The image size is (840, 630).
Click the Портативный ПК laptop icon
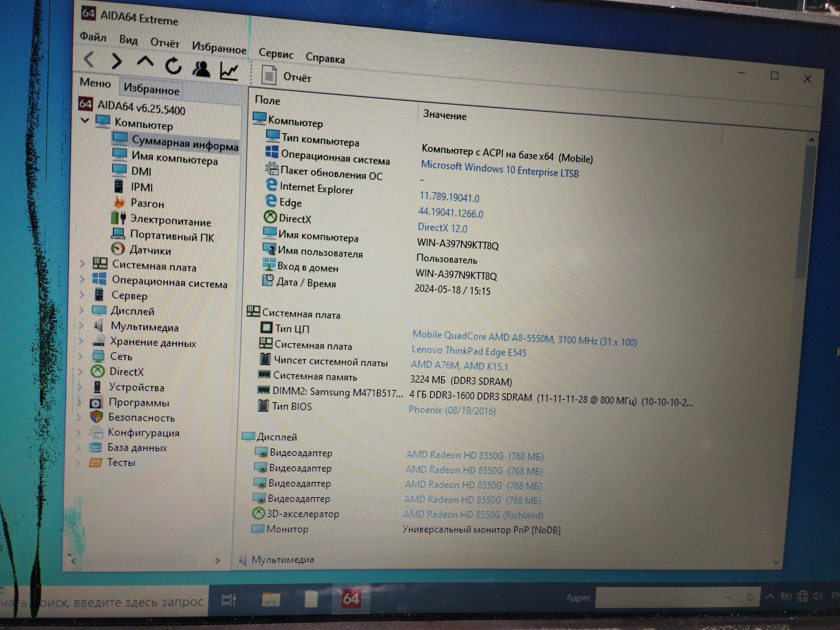click(118, 233)
